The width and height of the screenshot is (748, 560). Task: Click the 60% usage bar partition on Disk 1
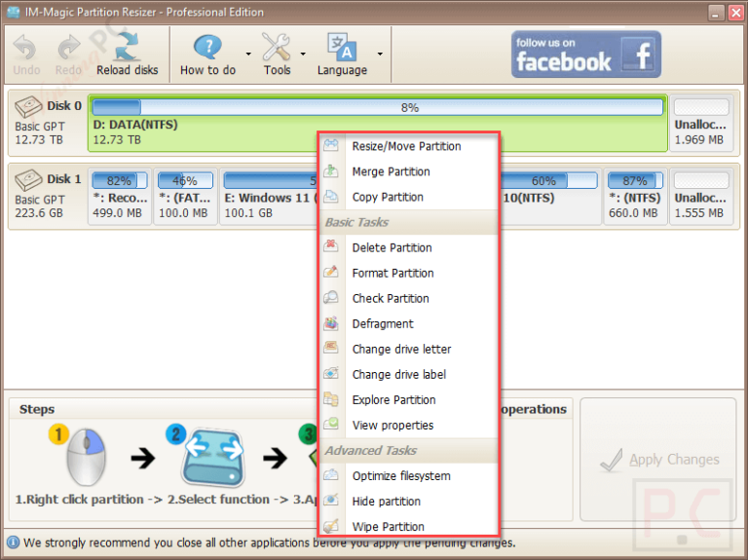[x=548, y=181]
